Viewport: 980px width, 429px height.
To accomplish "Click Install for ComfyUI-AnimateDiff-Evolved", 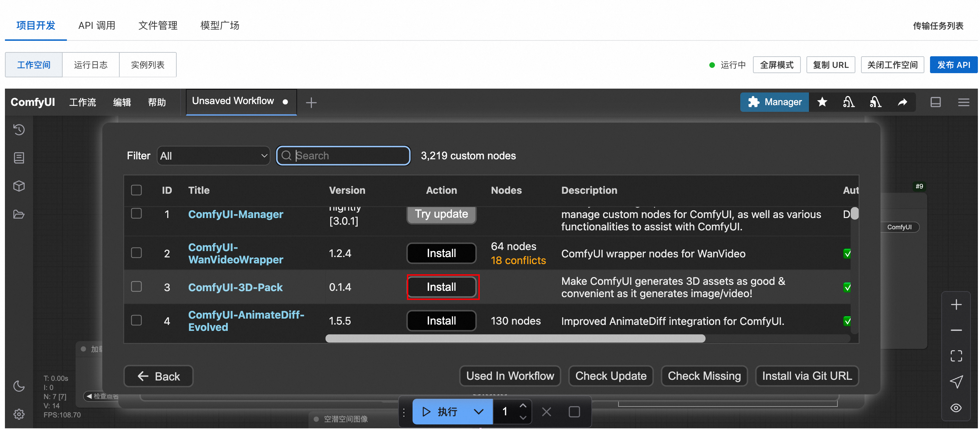I will [441, 321].
